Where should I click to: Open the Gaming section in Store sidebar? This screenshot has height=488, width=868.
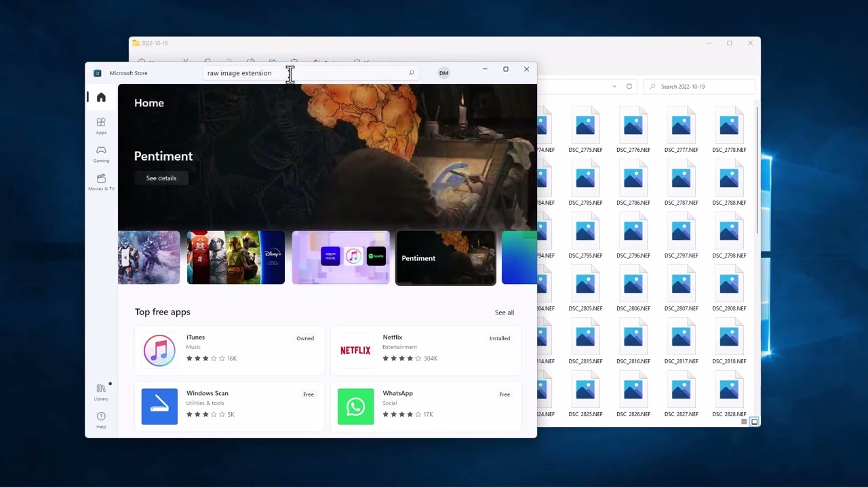[101, 154]
